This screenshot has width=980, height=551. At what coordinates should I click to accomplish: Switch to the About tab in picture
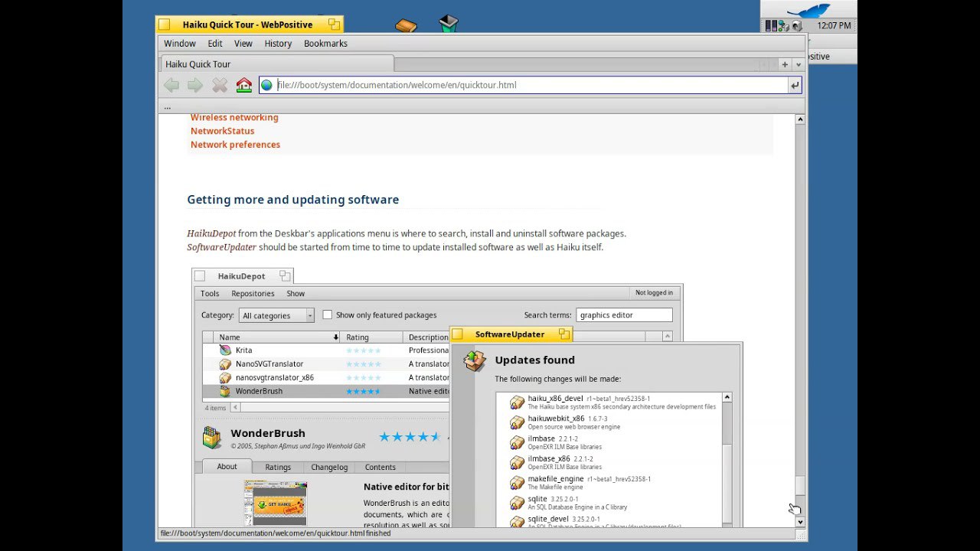coord(227,467)
